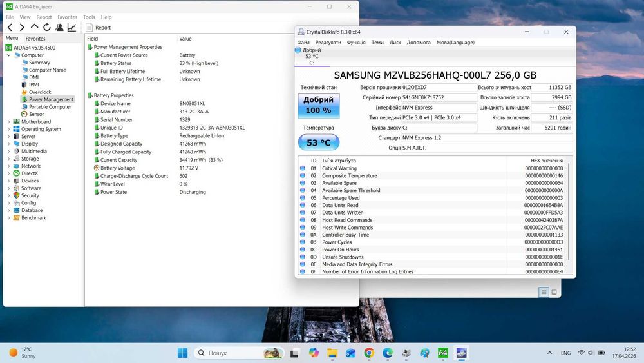Refresh the AIDA64 page
Image resolution: width=644 pixels, height=363 pixels.
pyautogui.click(x=47, y=28)
